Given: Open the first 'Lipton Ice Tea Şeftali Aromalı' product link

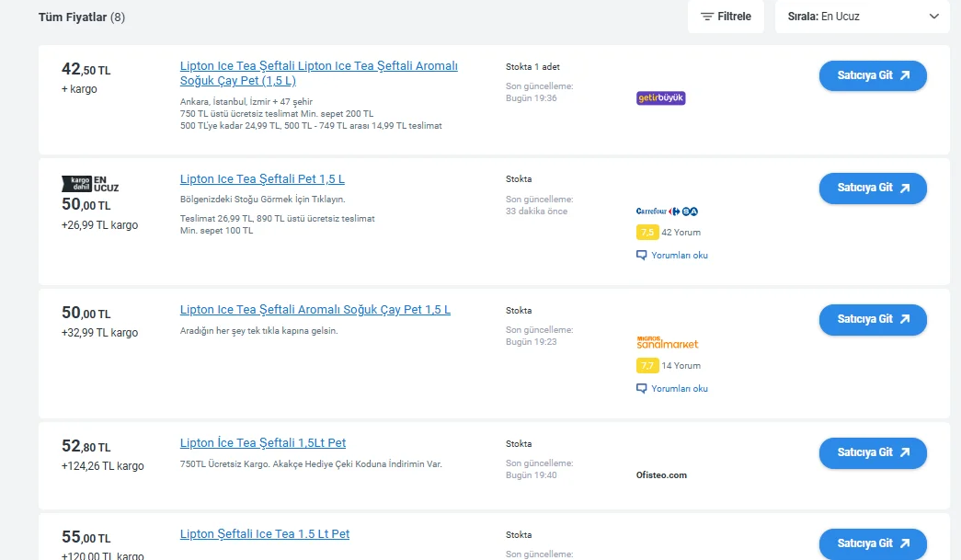Looking at the screenshot, I should pos(319,73).
